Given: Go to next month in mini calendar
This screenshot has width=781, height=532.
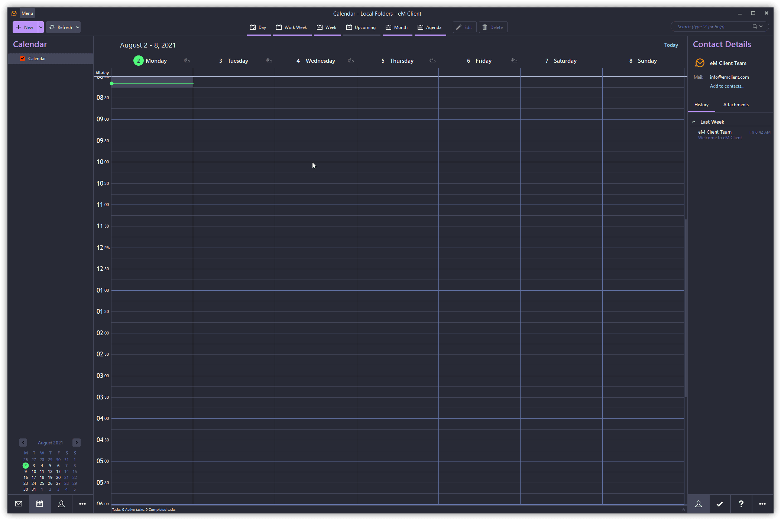Looking at the screenshot, I should tap(77, 443).
